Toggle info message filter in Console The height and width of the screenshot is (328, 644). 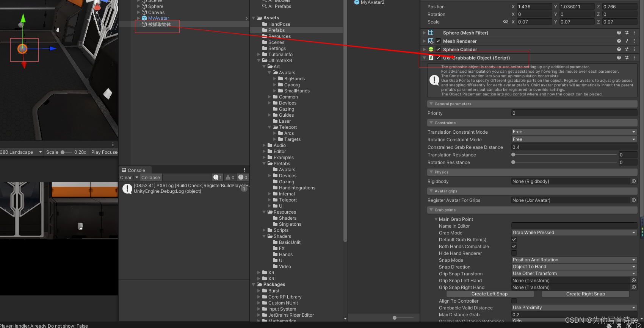218,178
